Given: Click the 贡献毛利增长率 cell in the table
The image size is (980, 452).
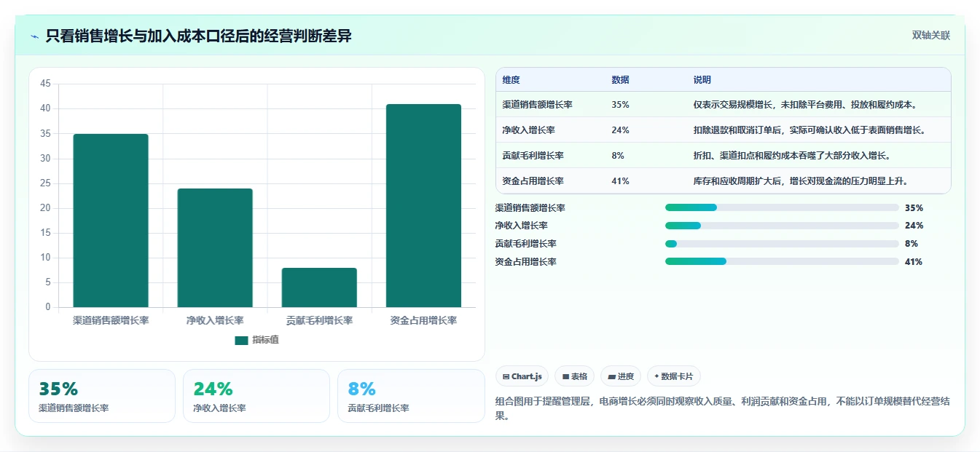Looking at the screenshot, I should pyautogui.click(x=533, y=156).
